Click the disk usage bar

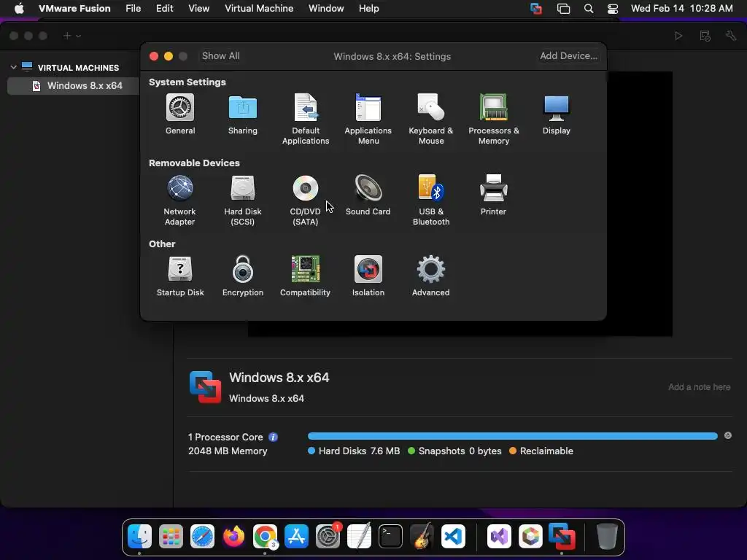click(x=513, y=436)
